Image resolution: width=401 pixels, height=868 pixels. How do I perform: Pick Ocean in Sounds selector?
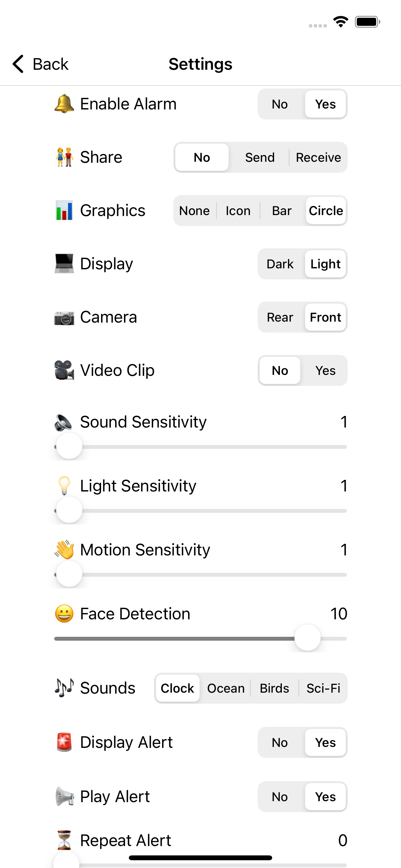(x=226, y=688)
